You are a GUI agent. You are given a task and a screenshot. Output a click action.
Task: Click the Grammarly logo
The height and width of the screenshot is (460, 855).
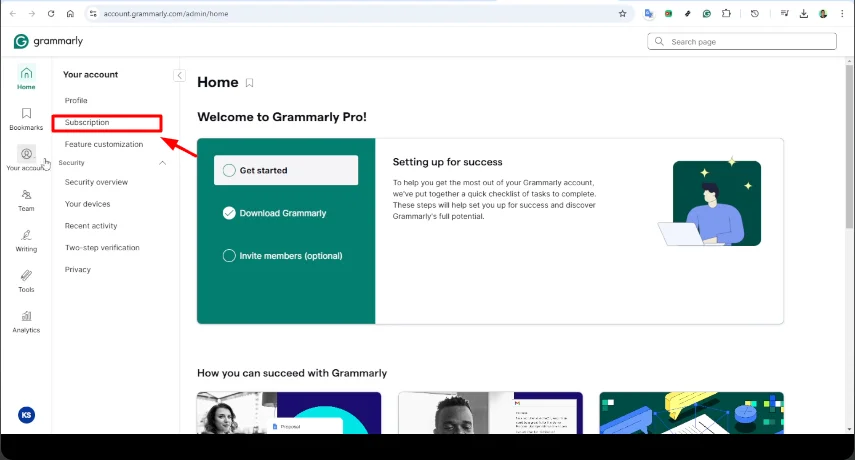point(49,41)
